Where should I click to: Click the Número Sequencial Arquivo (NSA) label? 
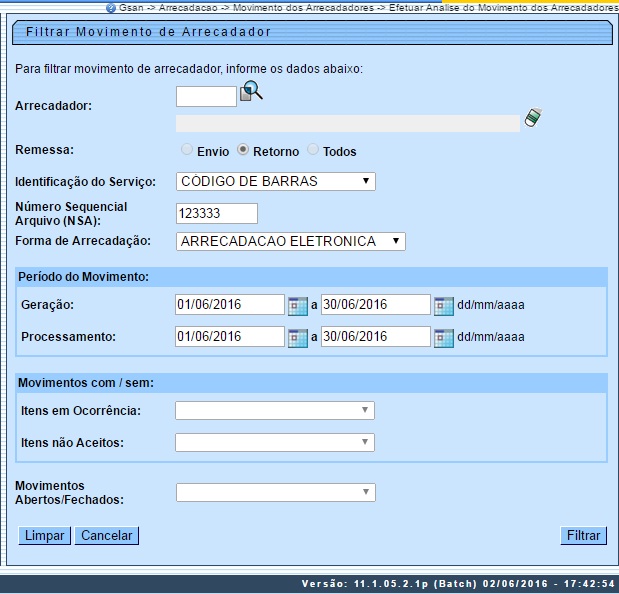(71, 214)
